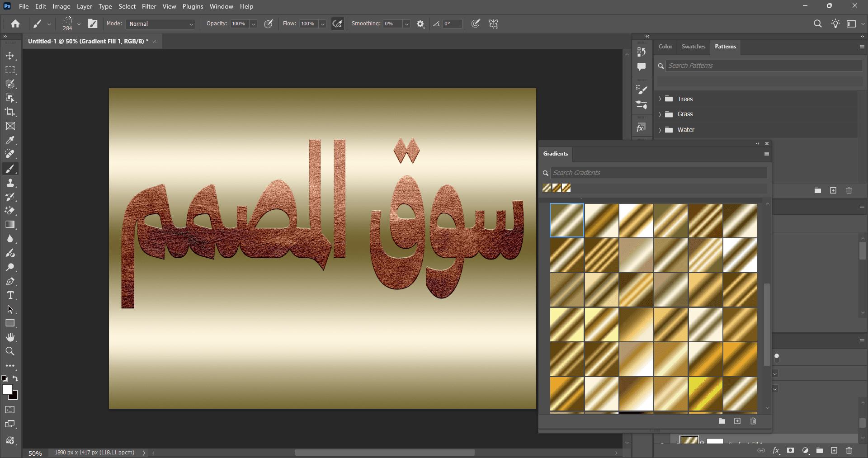The height and width of the screenshot is (458, 868).
Task: Select the Clone Stamp tool
Action: (10, 183)
